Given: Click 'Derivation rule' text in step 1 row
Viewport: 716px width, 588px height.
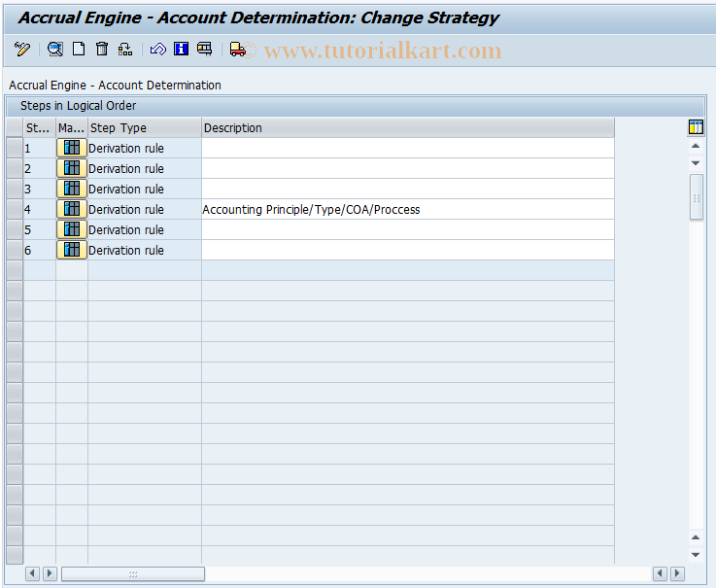Looking at the screenshot, I should tap(126, 149).
